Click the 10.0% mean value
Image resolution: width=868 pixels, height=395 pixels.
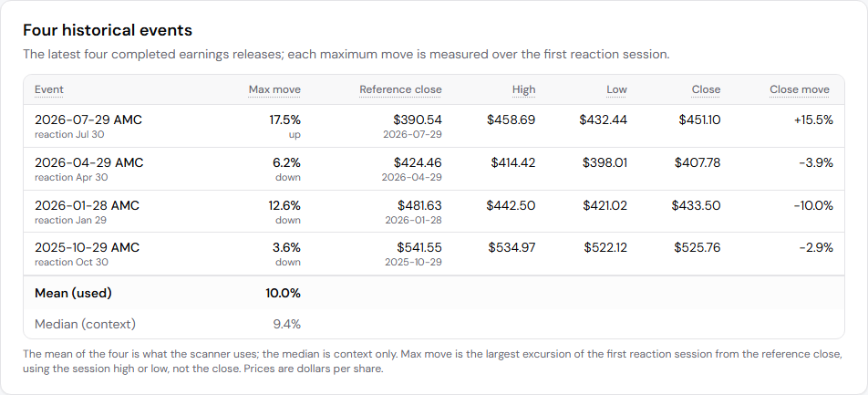[284, 294]
